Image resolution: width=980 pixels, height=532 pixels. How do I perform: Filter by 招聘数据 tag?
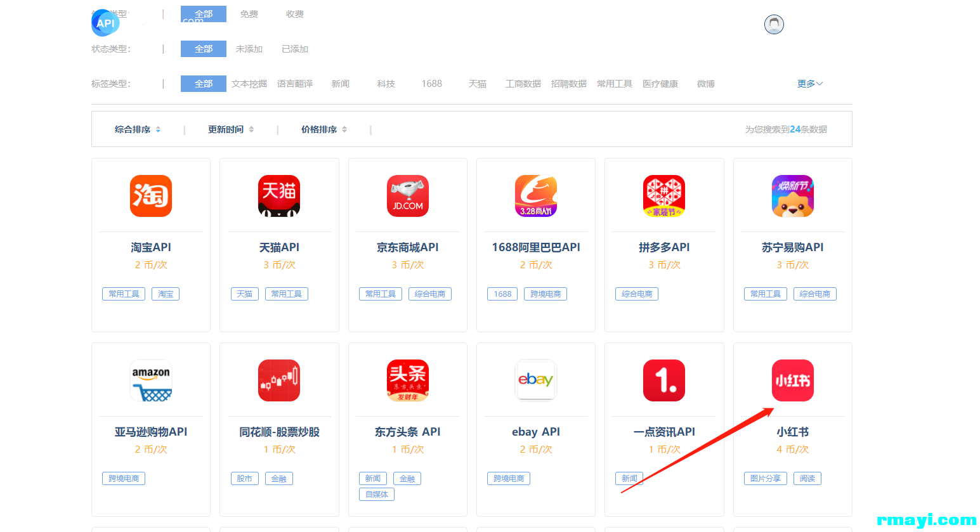[569, 84]
